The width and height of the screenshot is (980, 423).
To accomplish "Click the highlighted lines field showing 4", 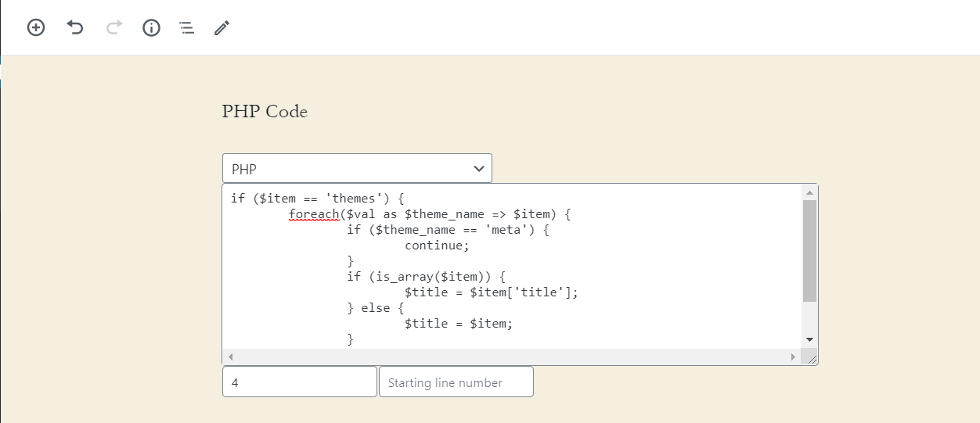I will point(300,382).
